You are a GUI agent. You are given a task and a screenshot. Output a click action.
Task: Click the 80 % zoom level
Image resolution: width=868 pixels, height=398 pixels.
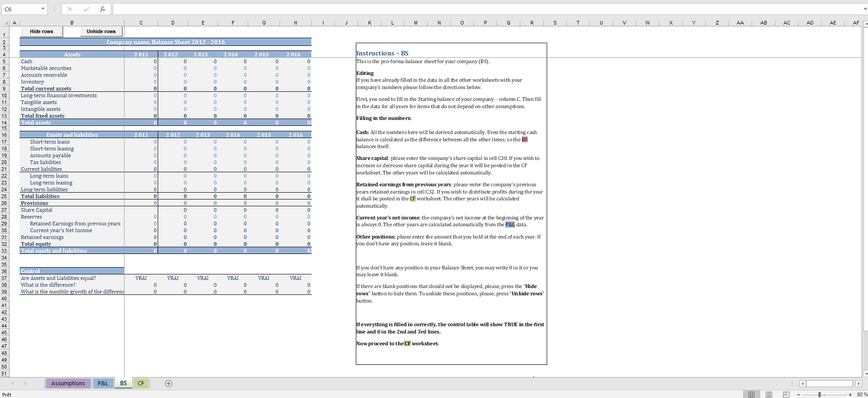pos(861,395)
